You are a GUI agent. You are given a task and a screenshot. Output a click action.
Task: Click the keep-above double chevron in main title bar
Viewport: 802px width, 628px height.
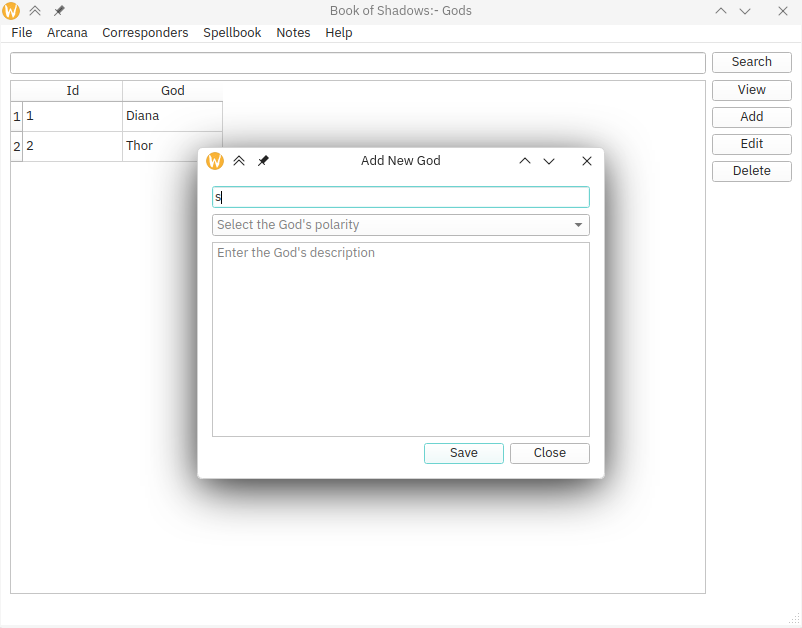(x=35, y=11)
